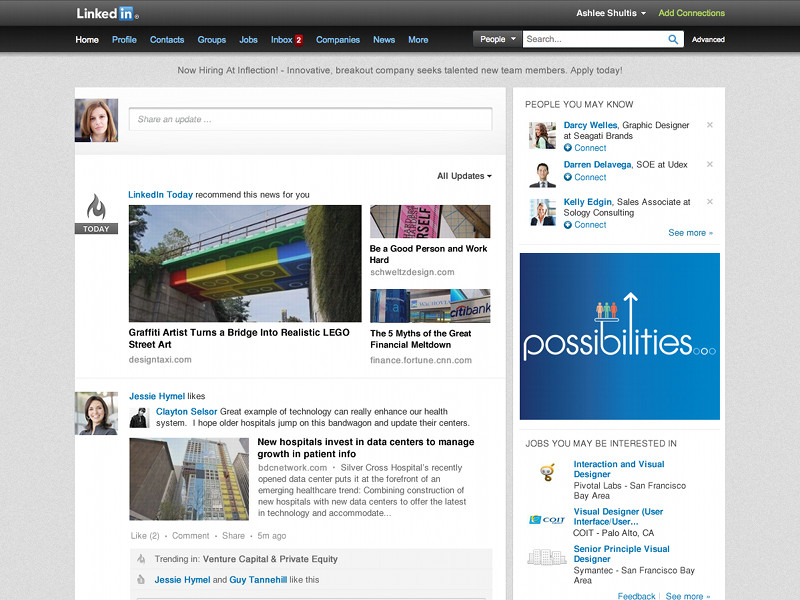800x600 pixels.
Task: Open New hospitals invest headline
Action: pos(366,448)
